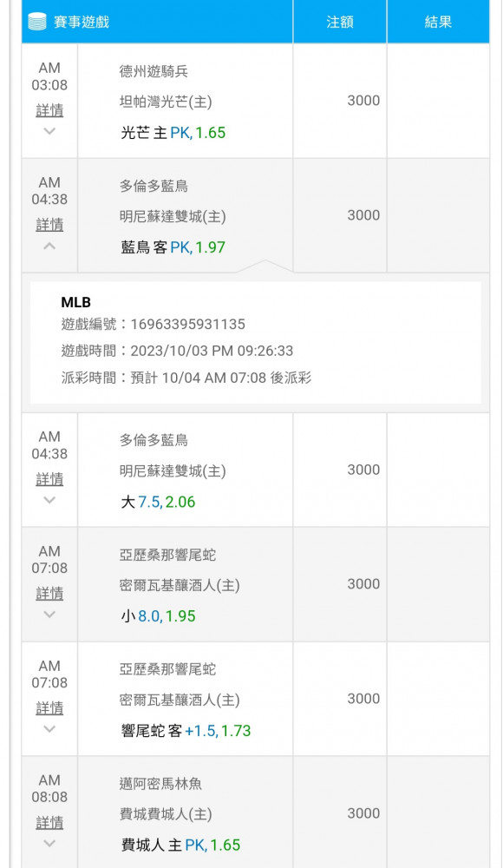Click the 大 7.5, 2.06 bet text

point(158,502)
